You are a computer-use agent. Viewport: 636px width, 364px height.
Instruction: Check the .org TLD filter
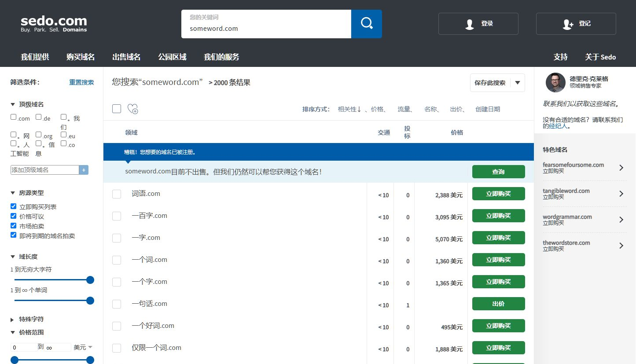39,135
